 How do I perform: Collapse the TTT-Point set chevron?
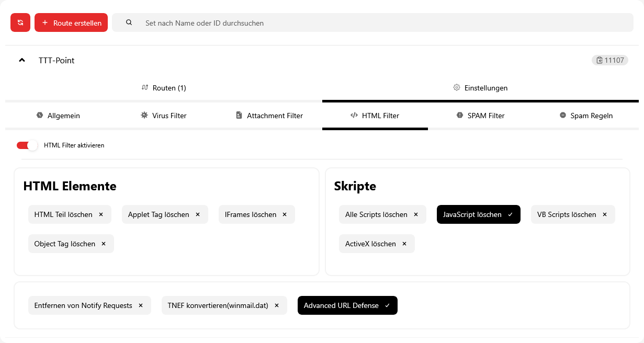(x=22, y=60)
